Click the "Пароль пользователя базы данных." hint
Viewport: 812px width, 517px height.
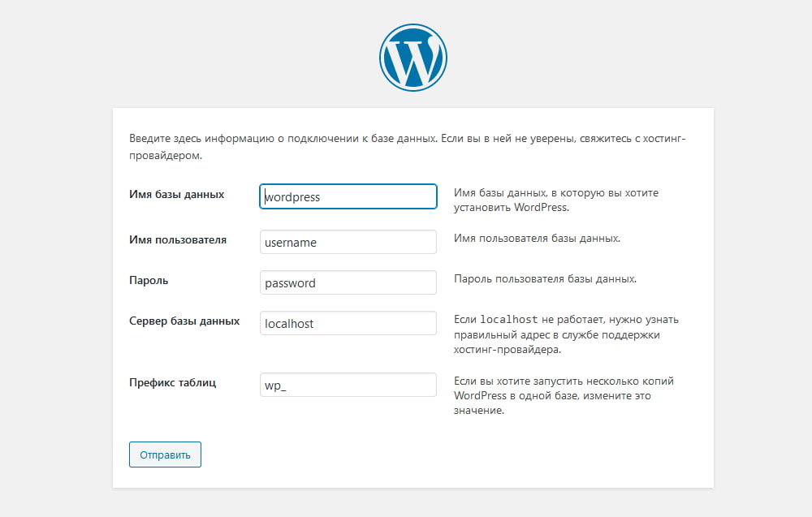pyautogui.click(x=545, y=278)
